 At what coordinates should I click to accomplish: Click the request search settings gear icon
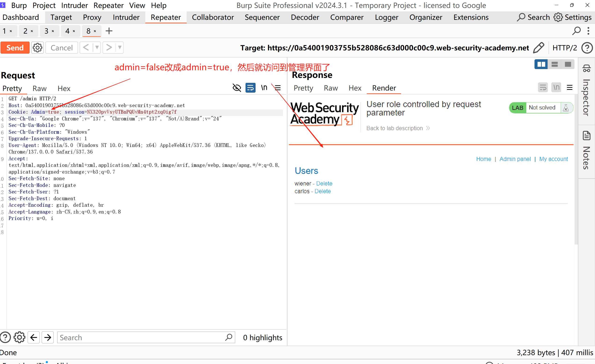pyautogui.click(x=19, y=337)
